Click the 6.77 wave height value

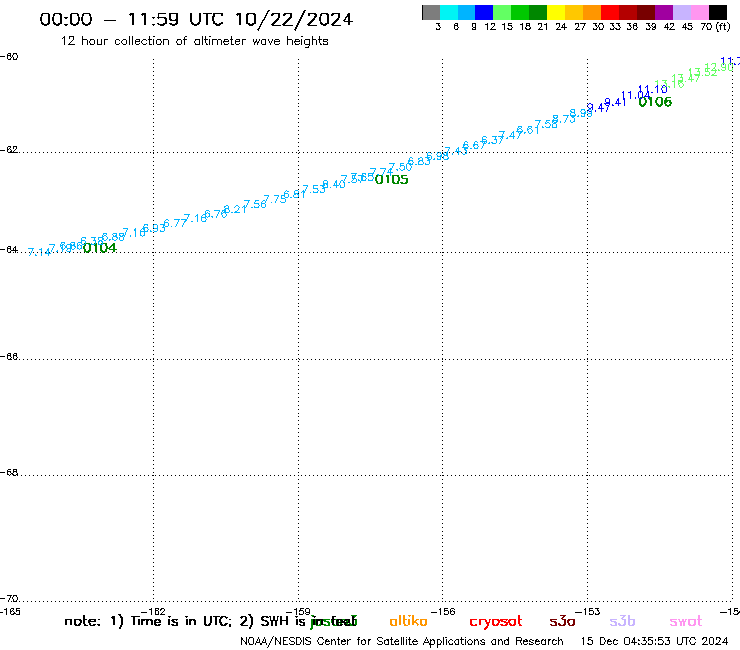(175, 223)
